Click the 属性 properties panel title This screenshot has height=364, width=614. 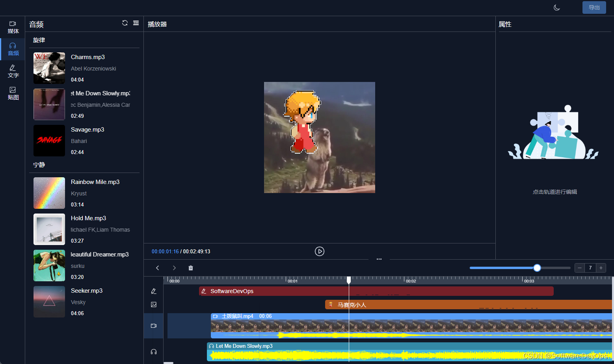[505, 24]
